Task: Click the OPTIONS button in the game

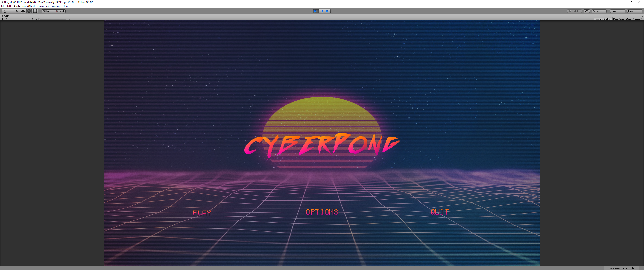Action: coord(322,212)
